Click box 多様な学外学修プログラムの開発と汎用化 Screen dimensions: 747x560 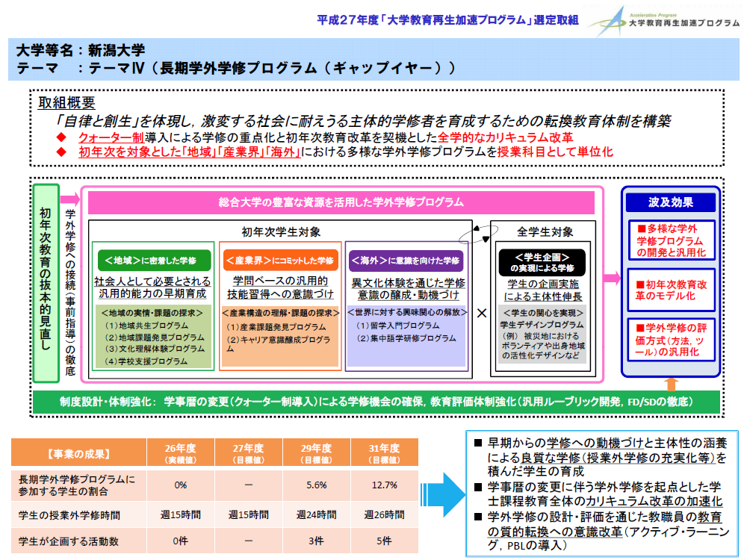(x=672, y=240)
